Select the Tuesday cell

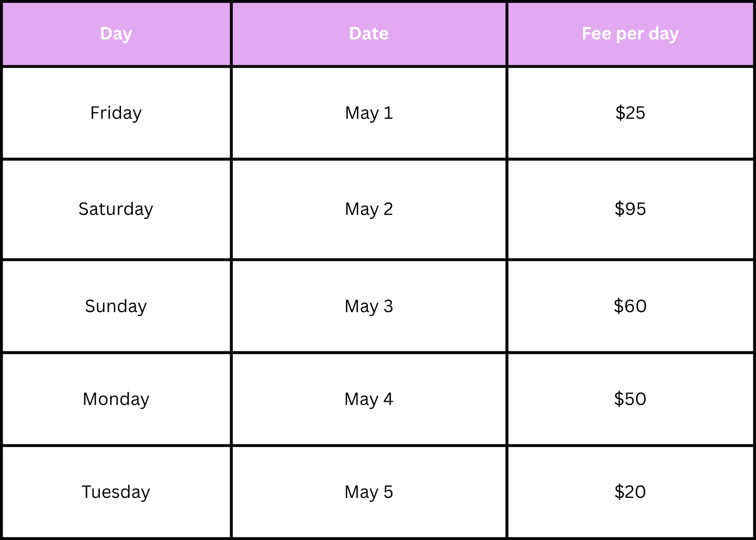116,492
